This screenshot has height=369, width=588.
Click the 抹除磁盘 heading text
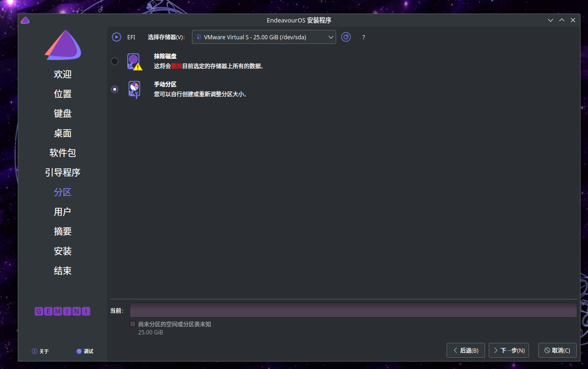165,56
